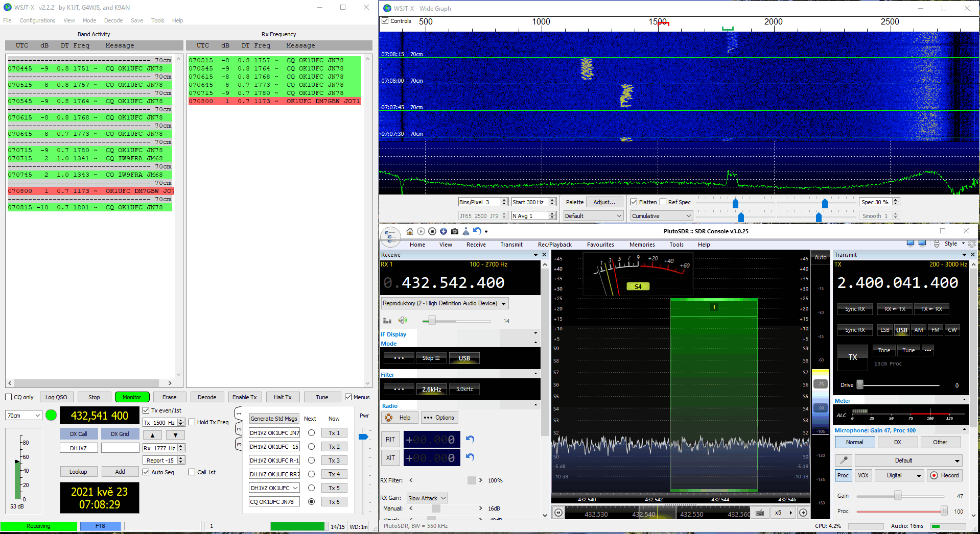Screen dimensions: 980x534
Task: Open the Rec/Playback tab in SDR Console
Action: tap(554, 245)
